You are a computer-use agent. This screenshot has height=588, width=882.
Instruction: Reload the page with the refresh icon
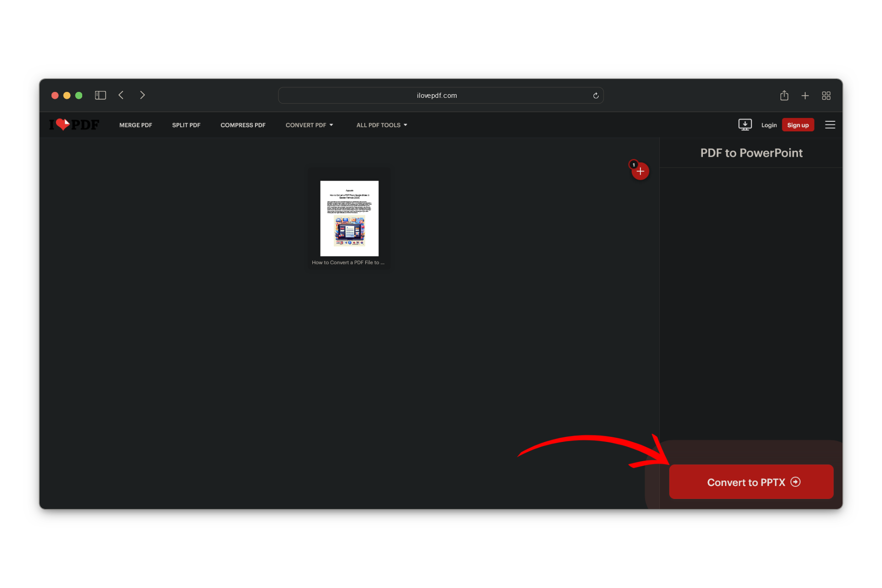(595, 96)
